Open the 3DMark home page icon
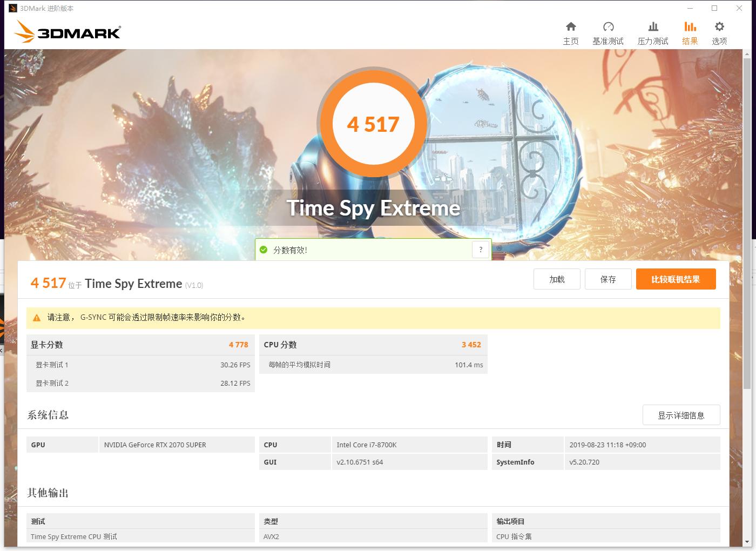The height and width of the screenshot is (551, 756). 570,31
